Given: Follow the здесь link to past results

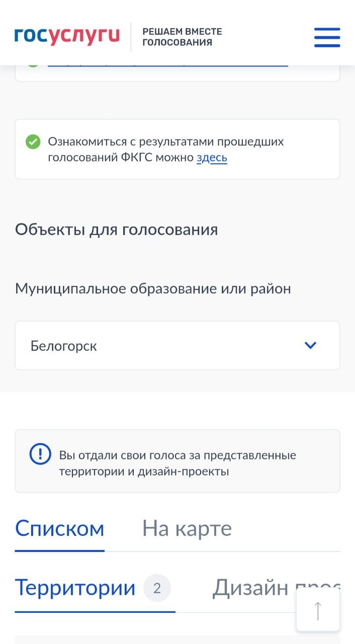Looking at the screenshot, I should pos(212,157).
